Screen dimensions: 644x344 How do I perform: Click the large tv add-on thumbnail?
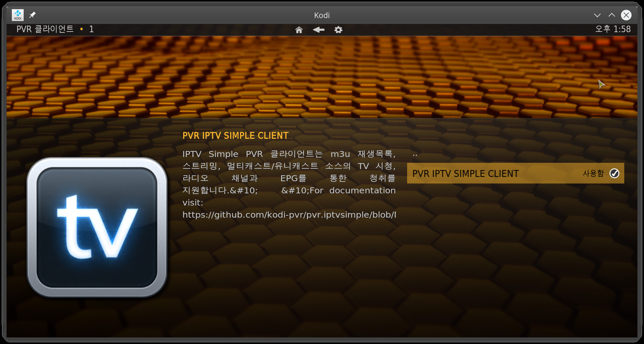(x=97, y=227)
